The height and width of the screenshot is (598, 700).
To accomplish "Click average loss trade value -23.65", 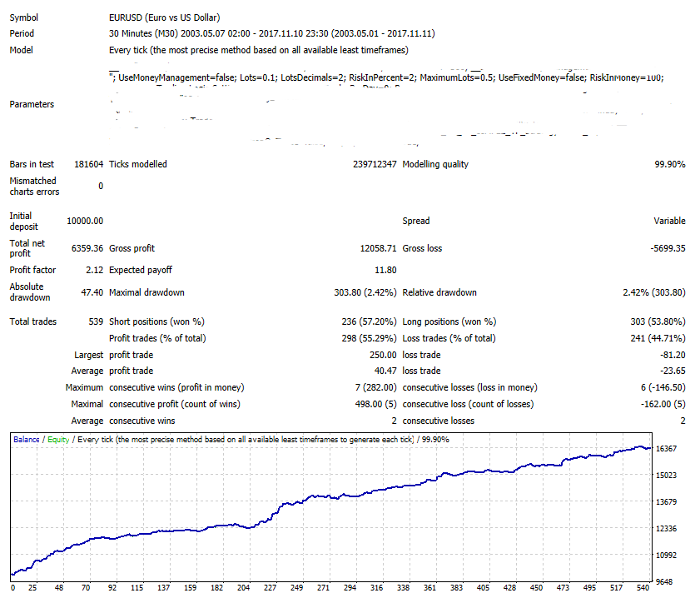I will (x=673, y=371).
